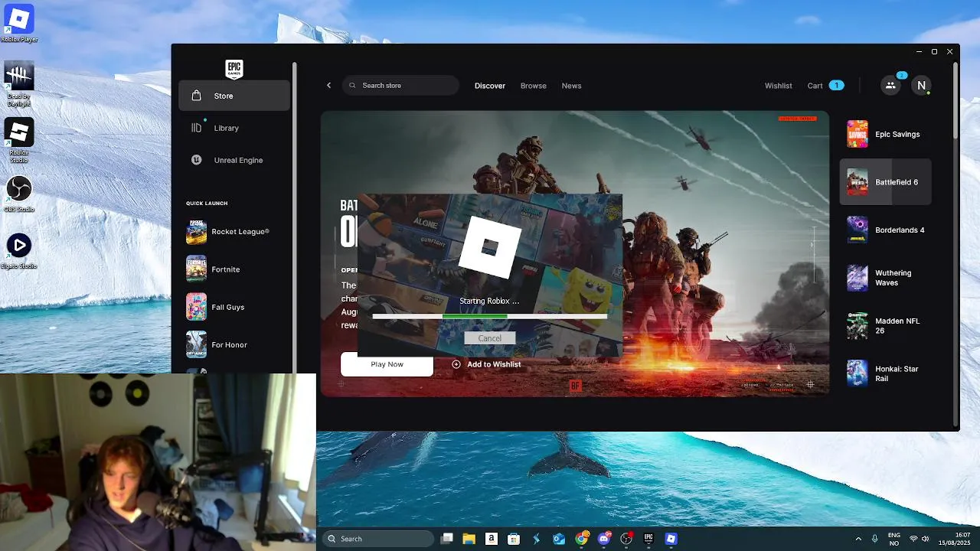This screenshot has width=980, height=551.
Task: Open OBS Studio desktop shortcut
Action: pos(19,193)
